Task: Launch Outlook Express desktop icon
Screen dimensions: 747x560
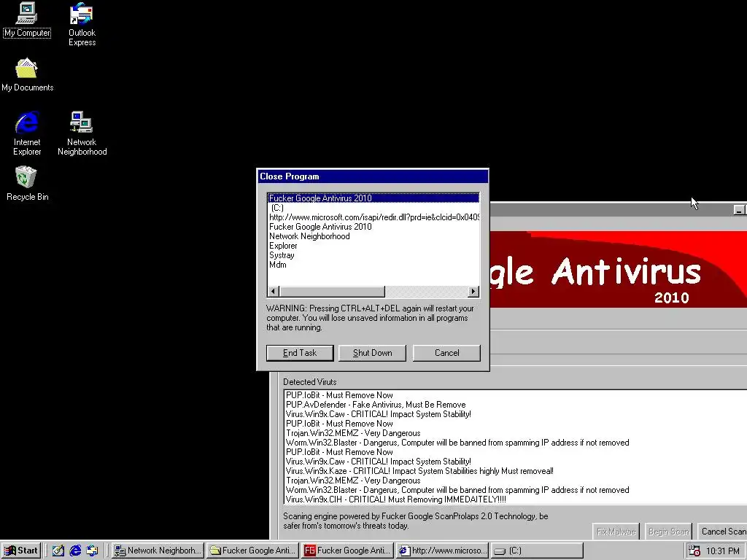Action: coord(82,24)
